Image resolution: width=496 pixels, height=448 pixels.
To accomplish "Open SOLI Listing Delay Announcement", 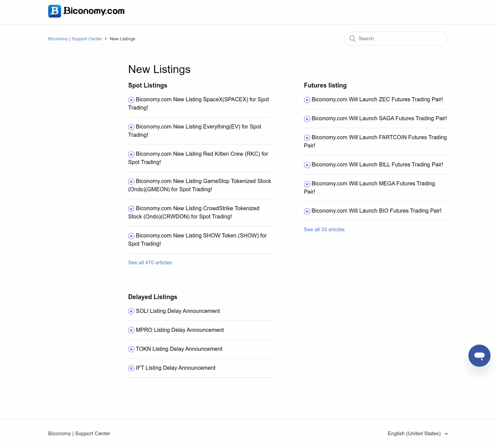I will [x=178, y=311].
